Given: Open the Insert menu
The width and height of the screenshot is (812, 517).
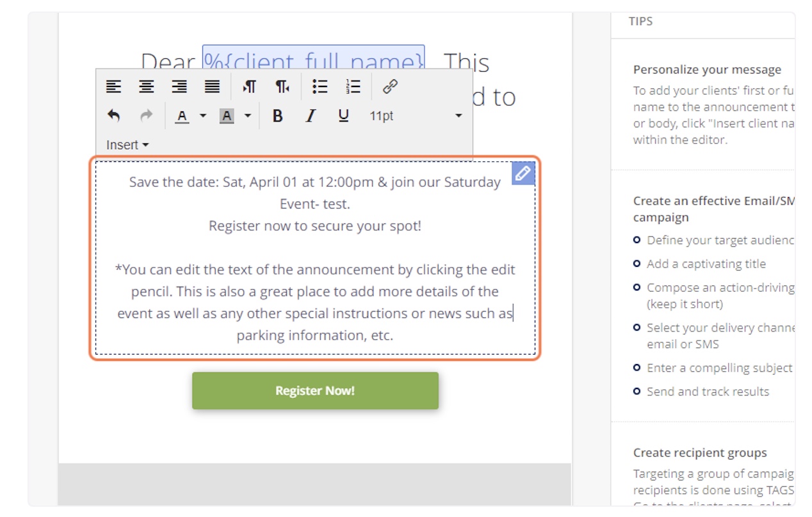Looking at the screenshot, I should coord(127,145).
